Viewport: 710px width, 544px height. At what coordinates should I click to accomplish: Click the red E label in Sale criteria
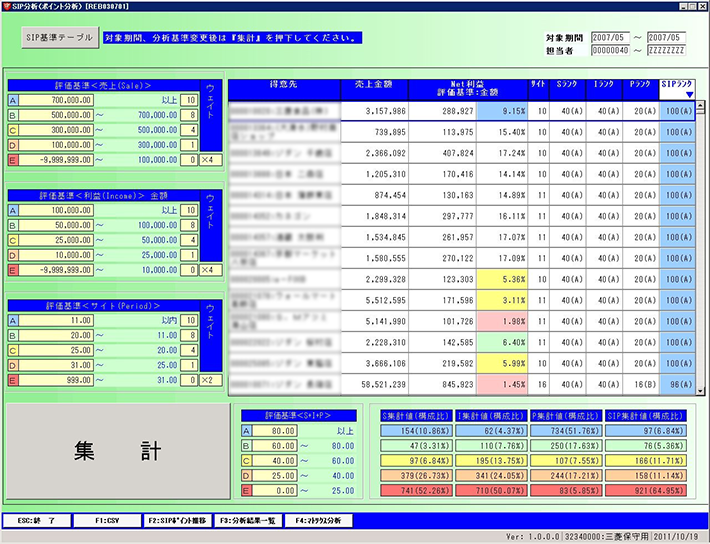[x=13, y=160]
